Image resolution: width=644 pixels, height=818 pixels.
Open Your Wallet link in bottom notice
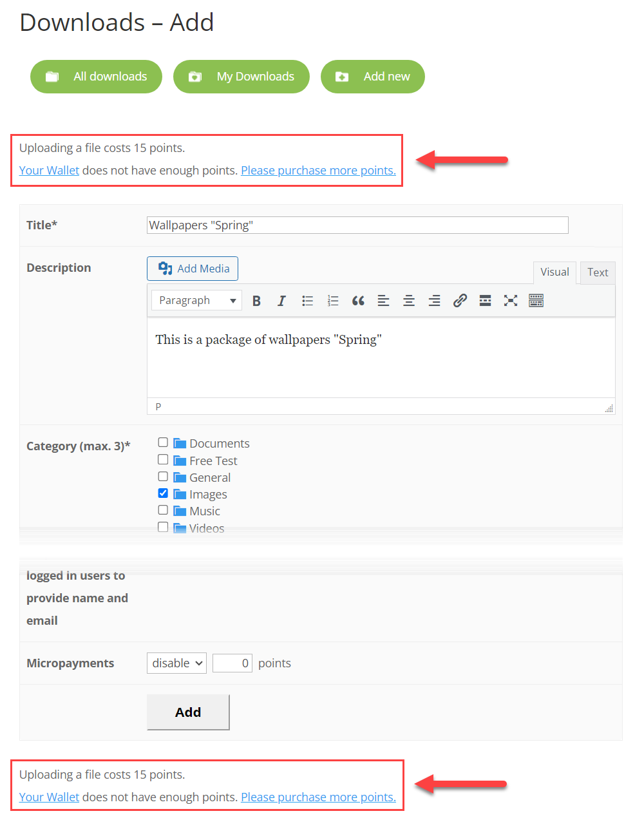49,797
